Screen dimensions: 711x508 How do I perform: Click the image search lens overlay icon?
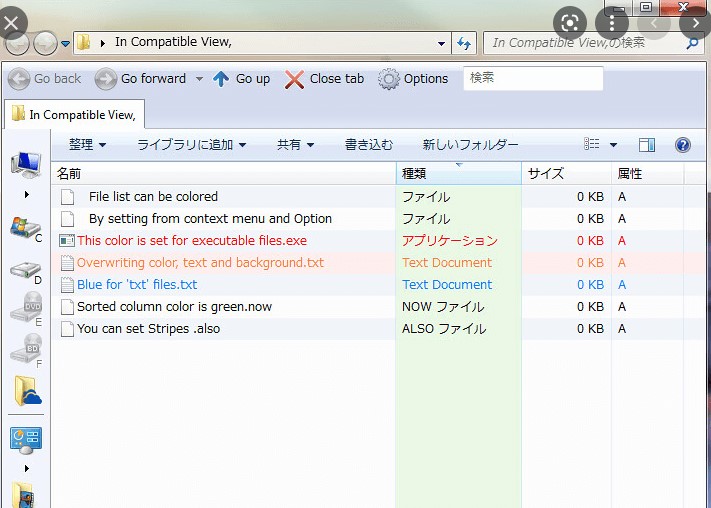click(x=570, y=23)
